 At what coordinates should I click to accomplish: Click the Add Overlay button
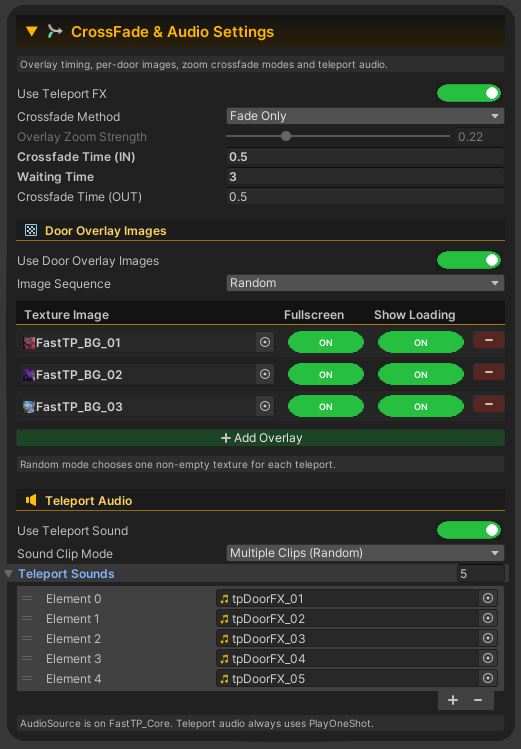260,438
